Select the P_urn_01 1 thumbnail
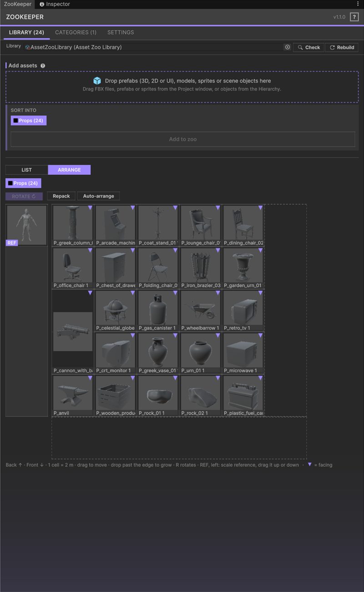 point(201,353)
